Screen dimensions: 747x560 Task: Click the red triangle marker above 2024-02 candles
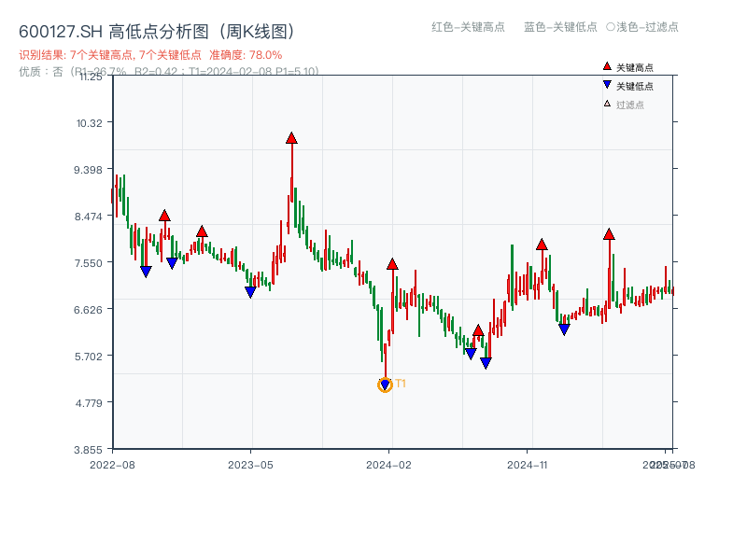(x=393, y=262)
